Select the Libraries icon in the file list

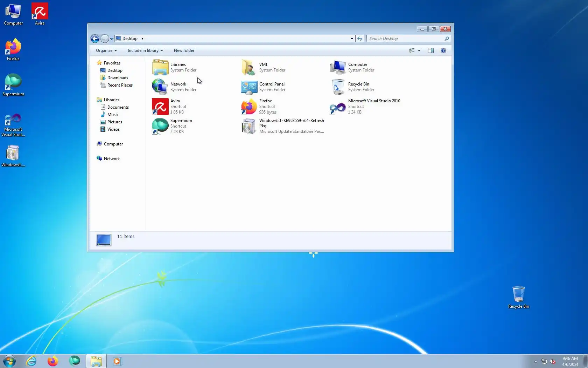[160, 67]
